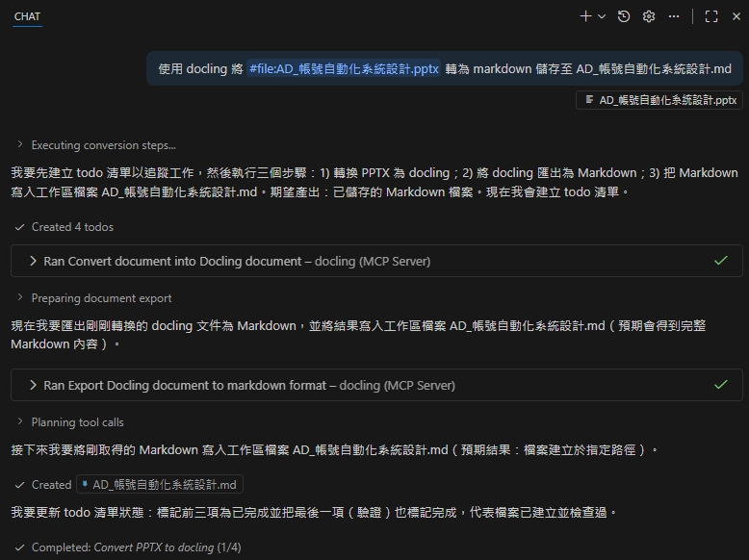
Task: Click the #file:AD_帳號自動化系統設計.pptx reference in prompt
Action: pos(344,69)
